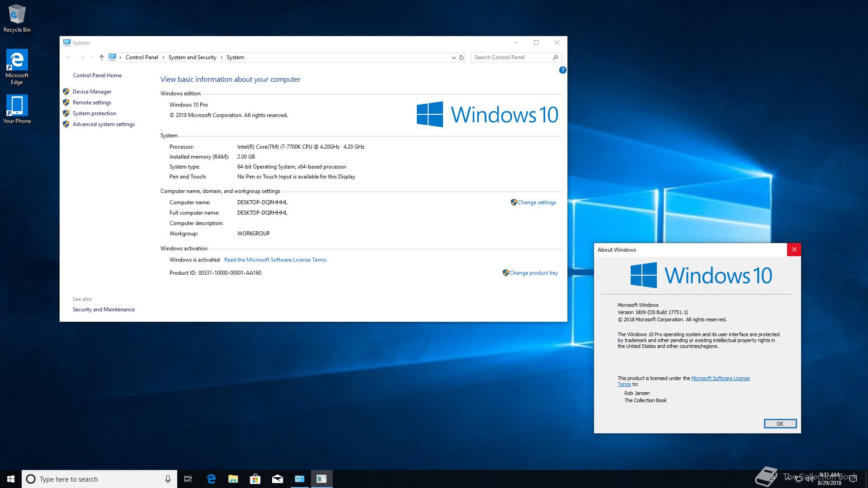Click Read the Microsoft Software License Terms
Viewport: 868px width, 488px height.
point(275,260)
